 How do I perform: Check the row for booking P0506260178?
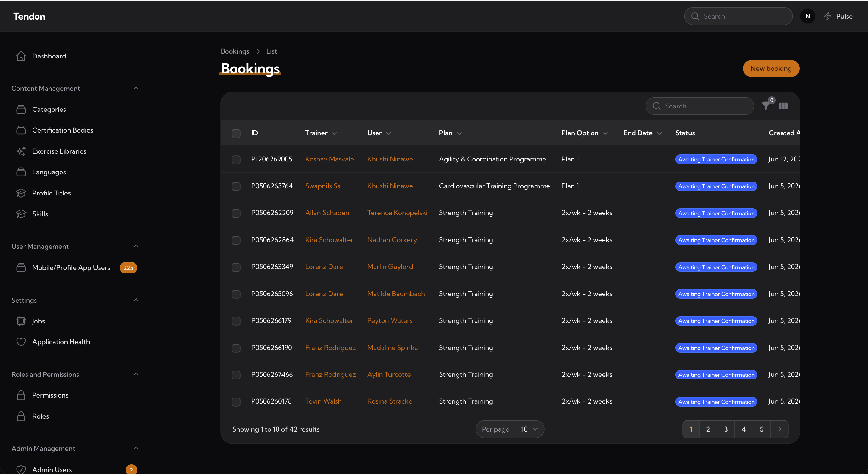pos(236,402)
